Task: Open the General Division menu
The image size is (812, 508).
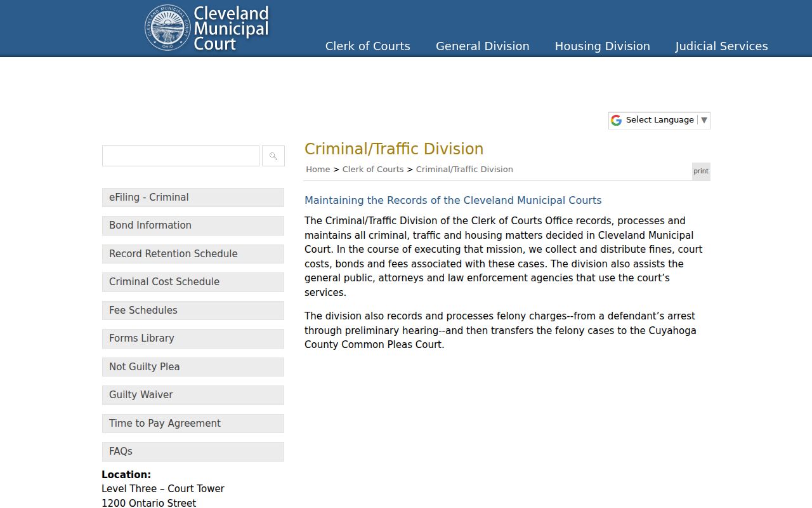Action: (x=483, y=46)
